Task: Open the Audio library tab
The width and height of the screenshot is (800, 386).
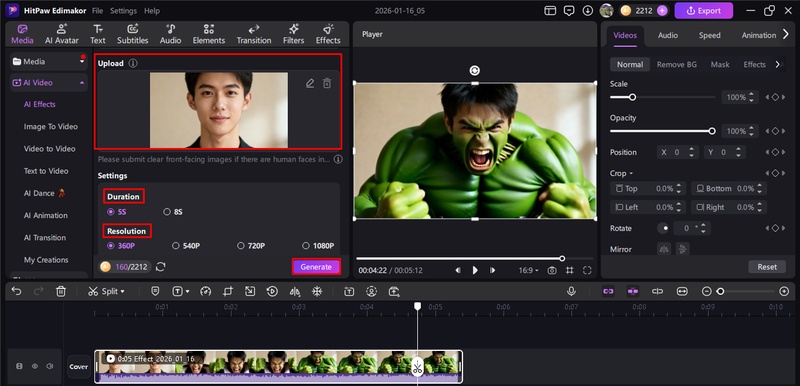Action: click(x=170, y=34)
